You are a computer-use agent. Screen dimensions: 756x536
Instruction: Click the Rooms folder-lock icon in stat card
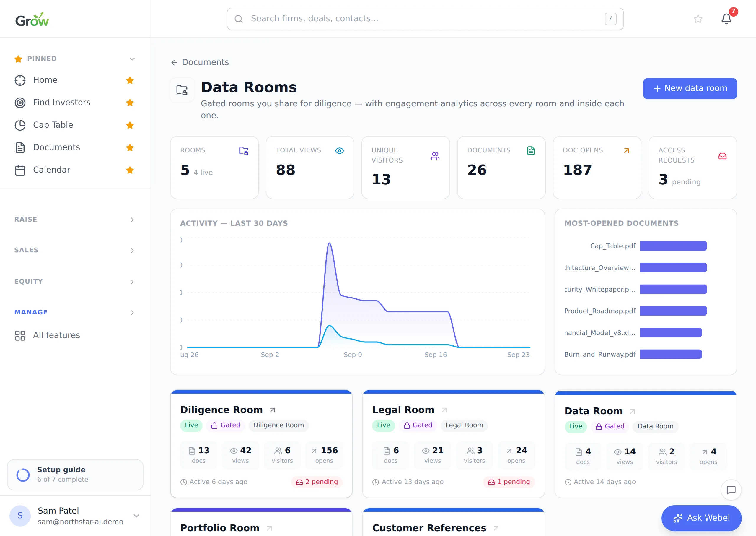click(x=244, y=151)
